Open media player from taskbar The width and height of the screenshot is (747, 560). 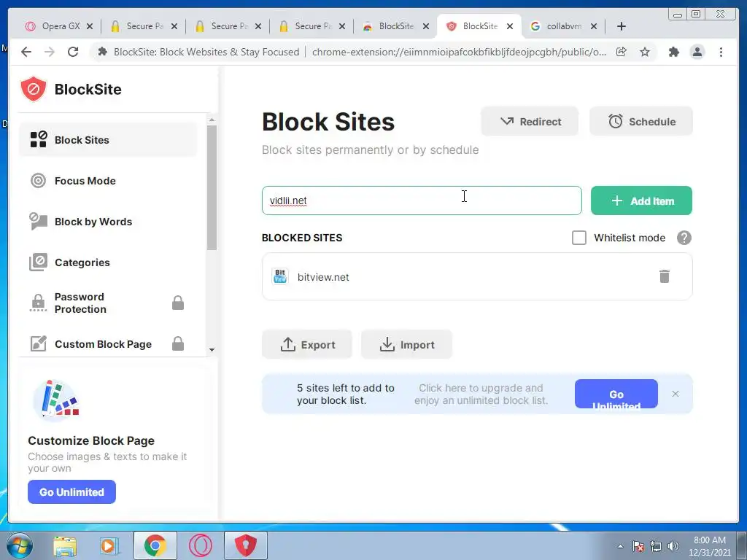point(109,545)
